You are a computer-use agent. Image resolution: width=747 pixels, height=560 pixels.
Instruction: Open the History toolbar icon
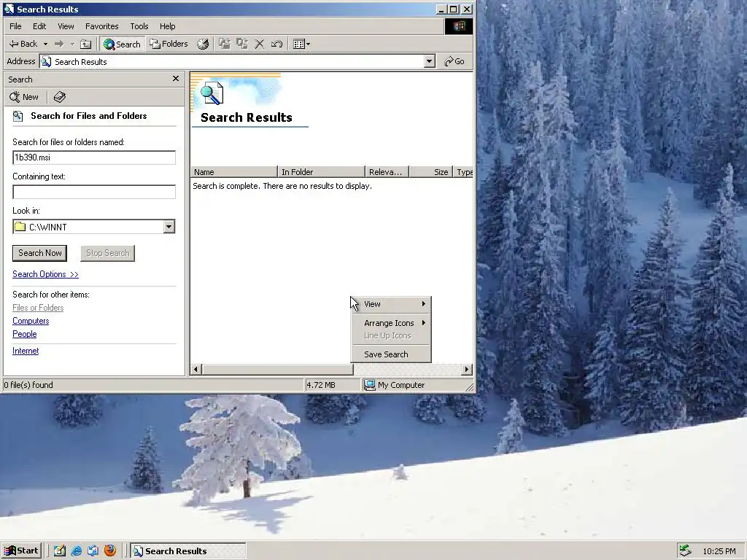click(203, 44)
